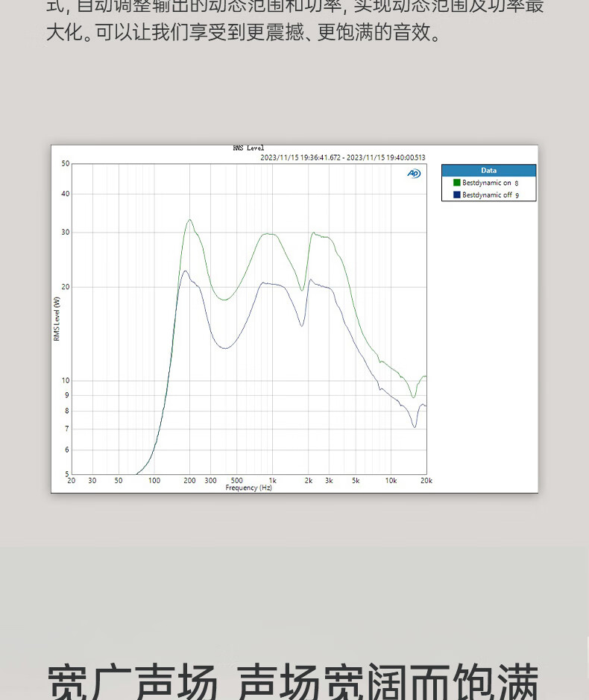Image resolution: width=589 pixels, height=700 pixels.
Task: Click the '50' value on the power axis
Action: [66, 163]
